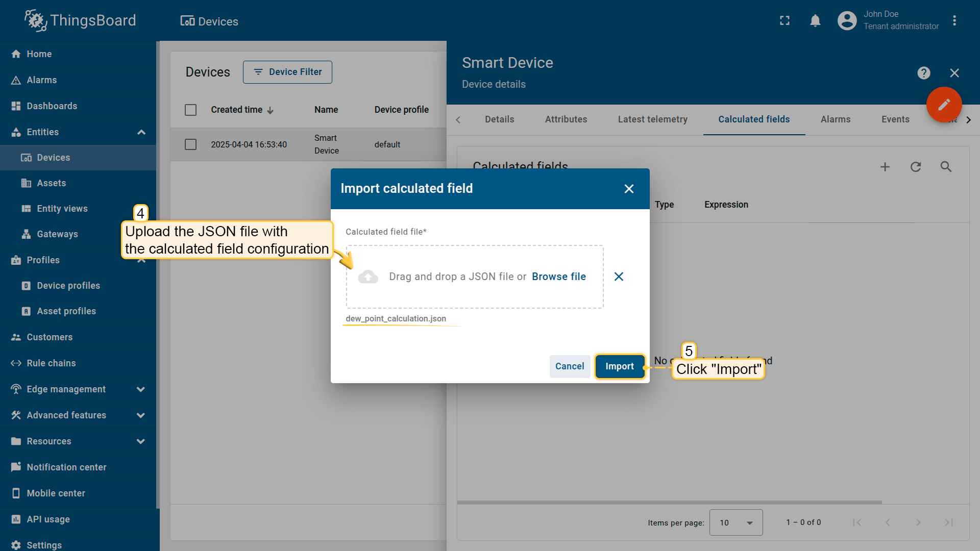The image size is (980, 551).
Task: Click the orange edit pencil button
Action: [x=944, y=105]
